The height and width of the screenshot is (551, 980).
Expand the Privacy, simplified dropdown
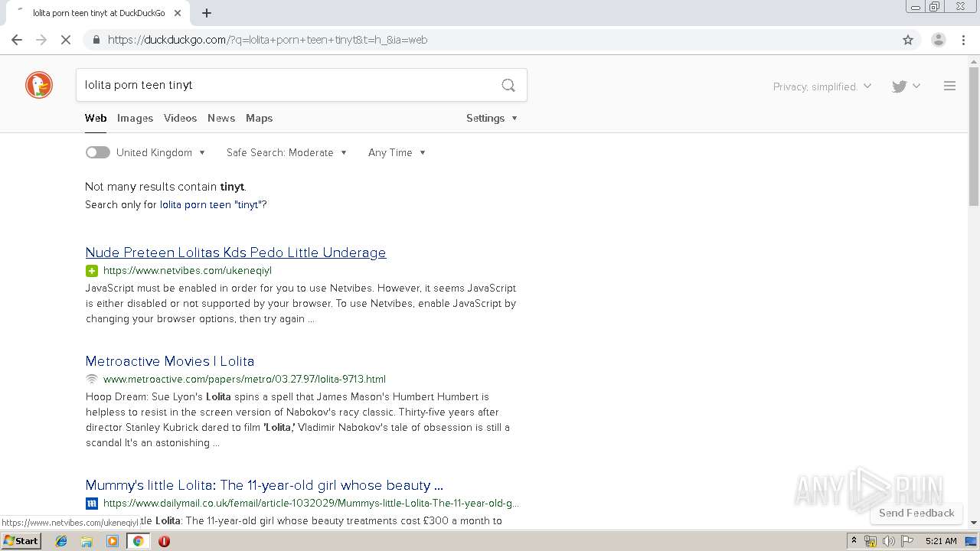[x=822, y=86]
